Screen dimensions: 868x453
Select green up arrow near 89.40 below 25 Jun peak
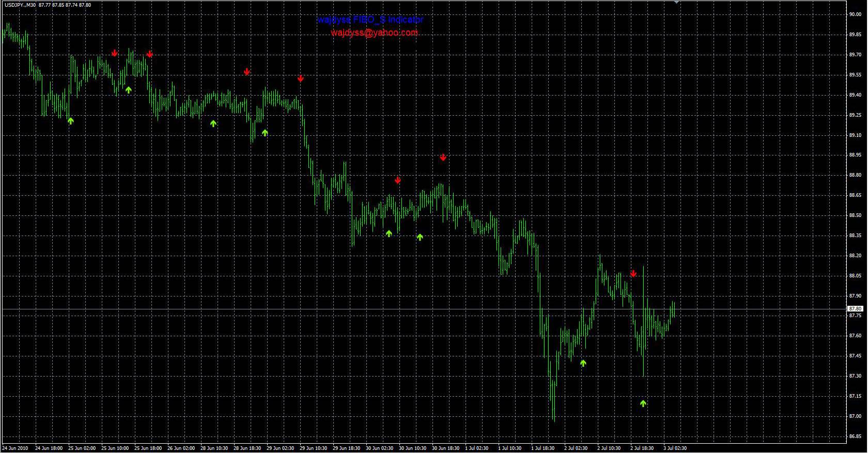[129, 90]
